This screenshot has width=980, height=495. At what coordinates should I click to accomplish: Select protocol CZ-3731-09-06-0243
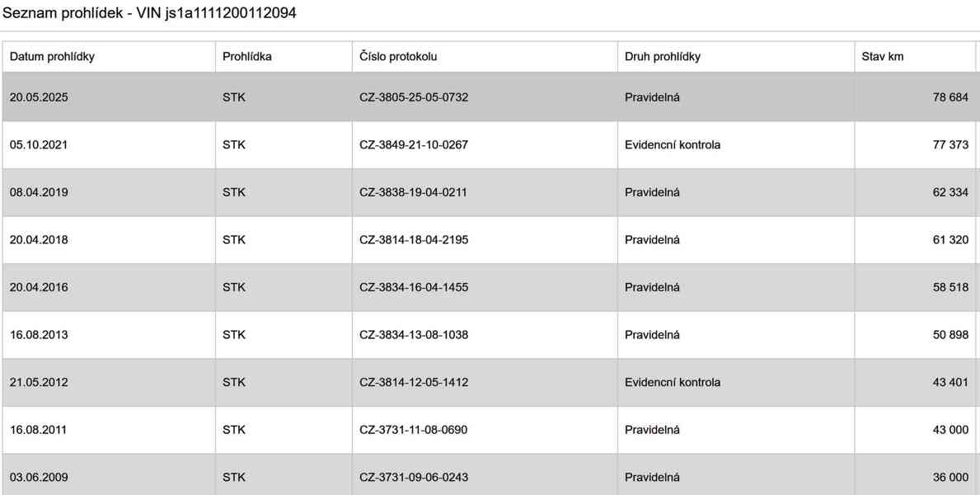pyautogui.click(x=414, y=478)
